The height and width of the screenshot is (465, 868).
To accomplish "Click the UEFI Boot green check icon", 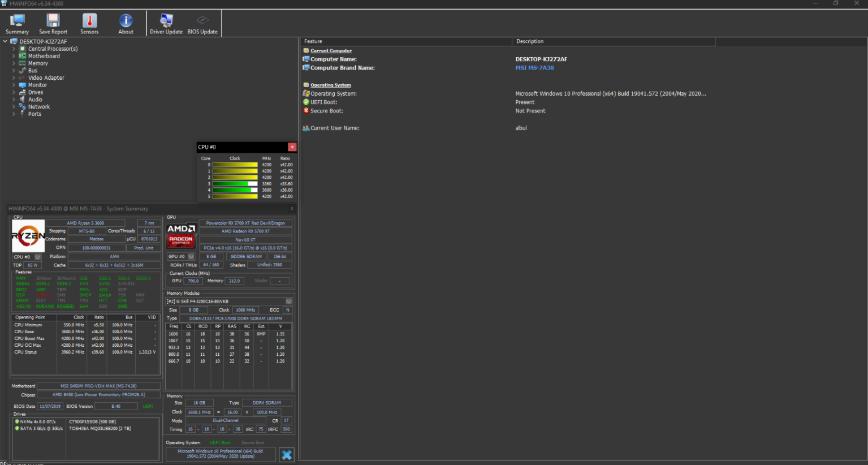I will point(306,102).
